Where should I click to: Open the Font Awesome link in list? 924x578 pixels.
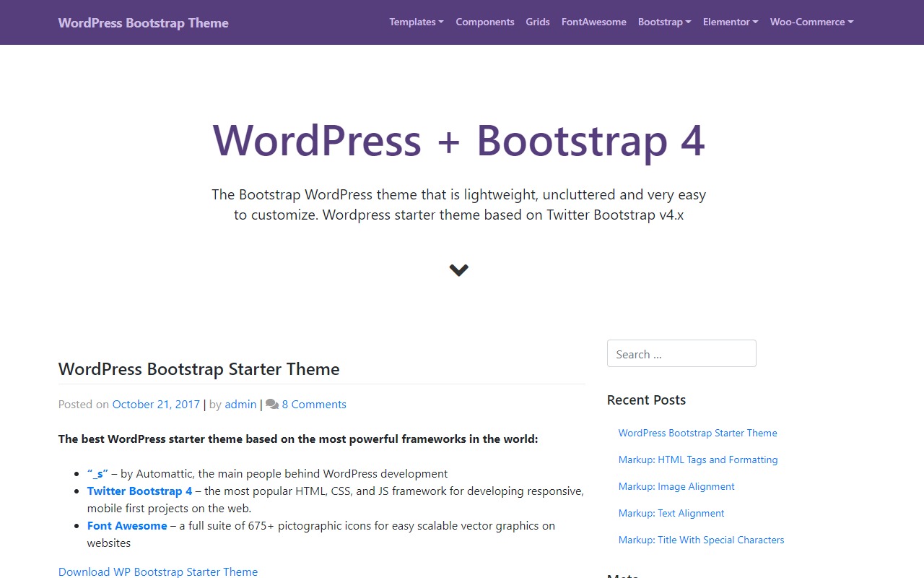[127, 526]
